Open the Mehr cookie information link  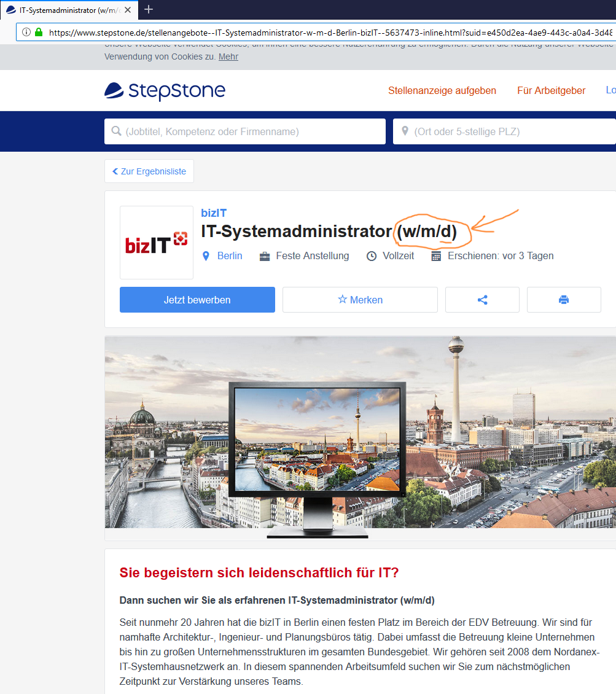228,57
